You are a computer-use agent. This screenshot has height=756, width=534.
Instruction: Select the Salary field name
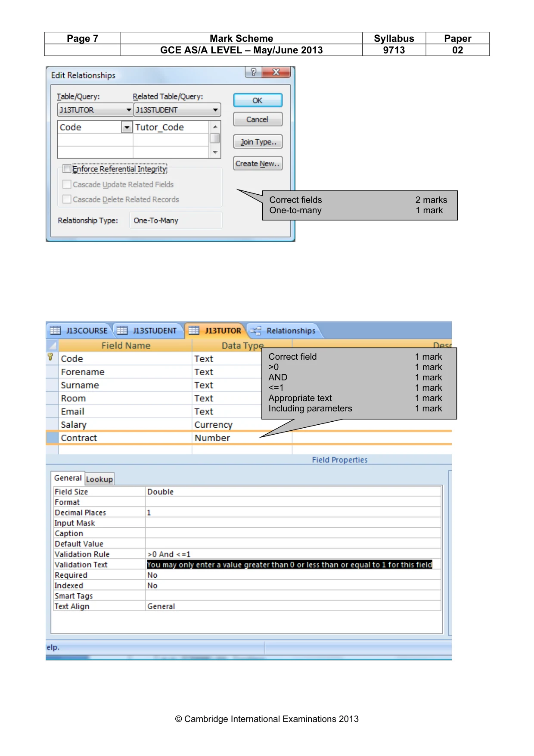[x=74, y=425]
